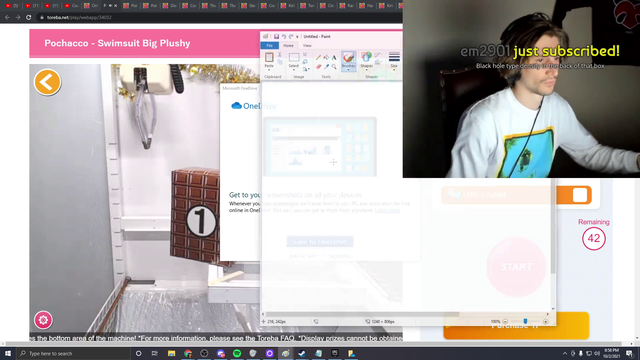Open the pink settings gear on video

pyautogui.click(x=43, y=320)
